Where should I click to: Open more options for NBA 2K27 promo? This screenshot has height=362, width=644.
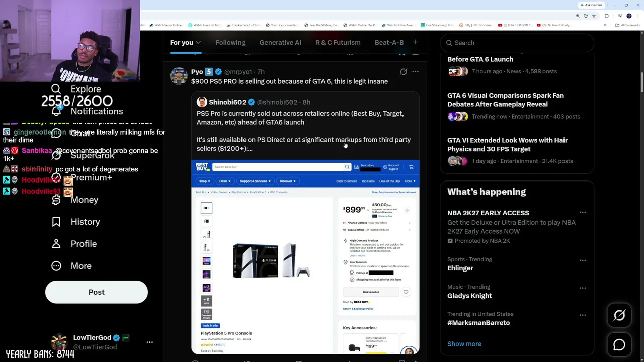583,213
